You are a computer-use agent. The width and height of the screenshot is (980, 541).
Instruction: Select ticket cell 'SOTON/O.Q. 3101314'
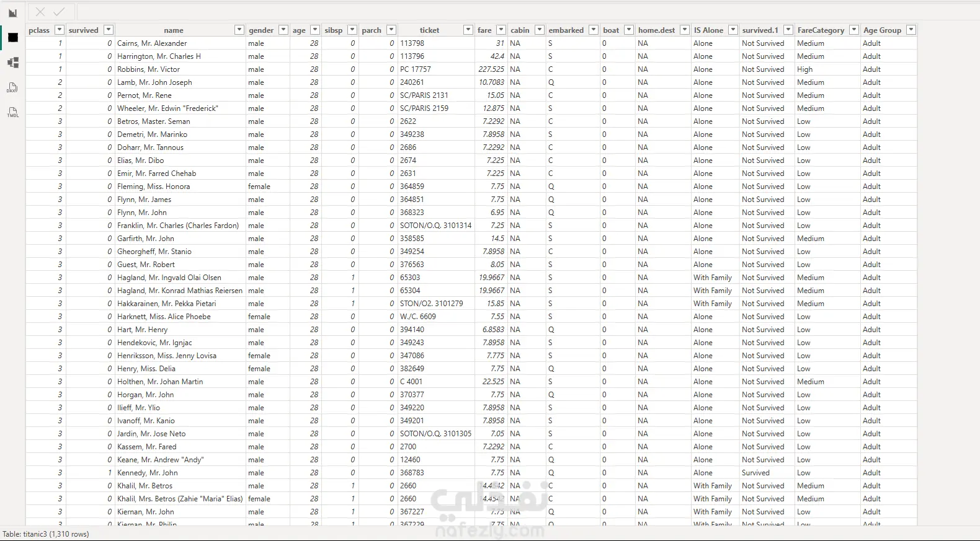(x=435, y=226)
